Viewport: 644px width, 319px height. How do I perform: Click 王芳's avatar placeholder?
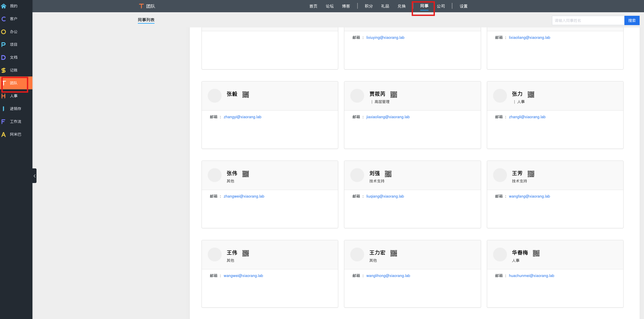pyautogui.click(x=500, y=175)
